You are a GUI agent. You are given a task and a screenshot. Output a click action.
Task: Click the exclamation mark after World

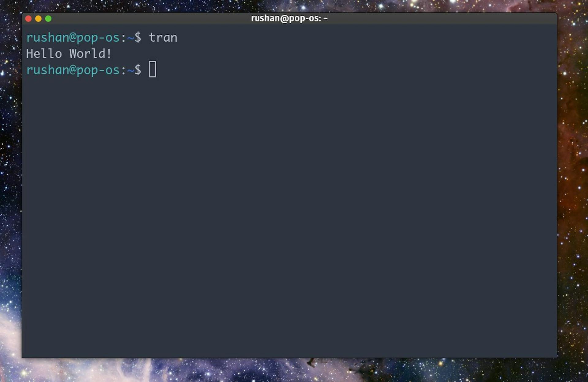(x=109, y=53)
